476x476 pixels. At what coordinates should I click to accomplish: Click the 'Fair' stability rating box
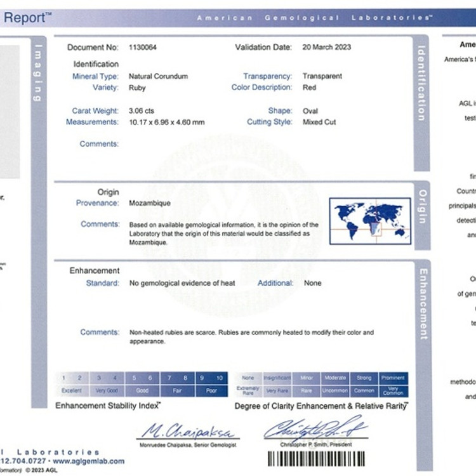[177, 390]
